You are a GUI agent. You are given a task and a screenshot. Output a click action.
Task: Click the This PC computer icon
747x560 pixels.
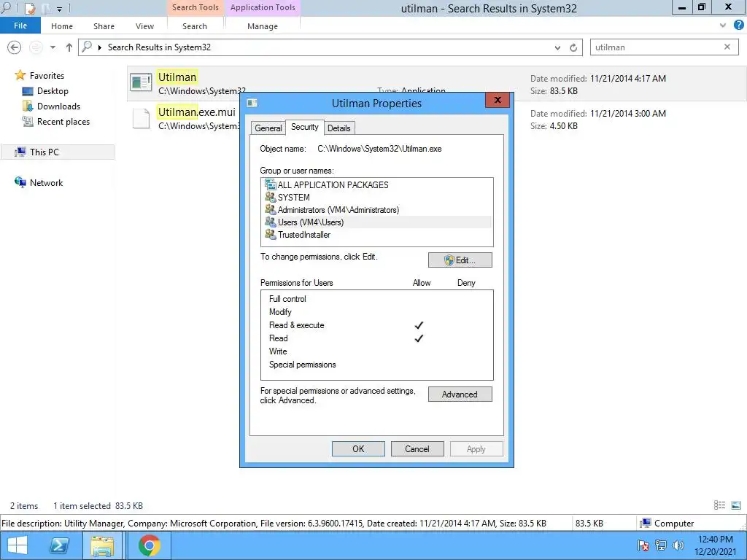click(x=20, y=152)
